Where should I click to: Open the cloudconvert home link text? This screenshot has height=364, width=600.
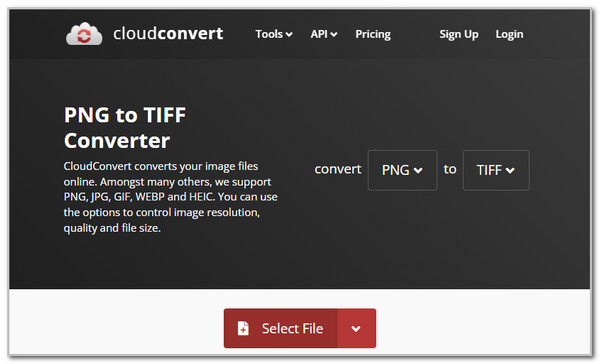[x=168, y=34]
